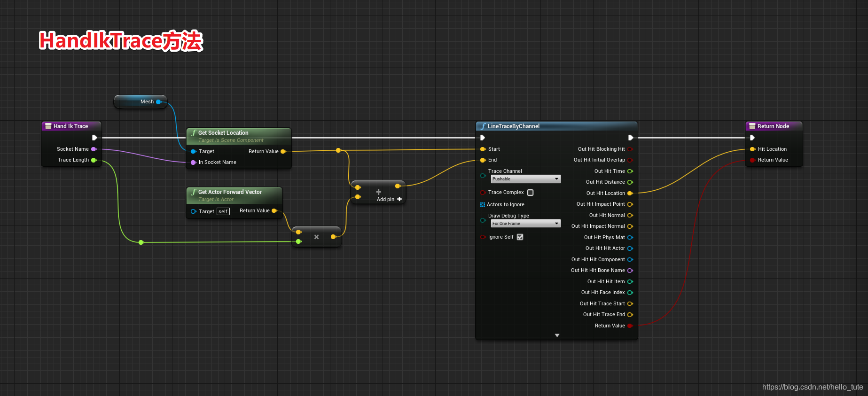Click the Out Hit Location output pin
Image resolution: width=868 pixels, height=396 pixels.
coord(630,193)
